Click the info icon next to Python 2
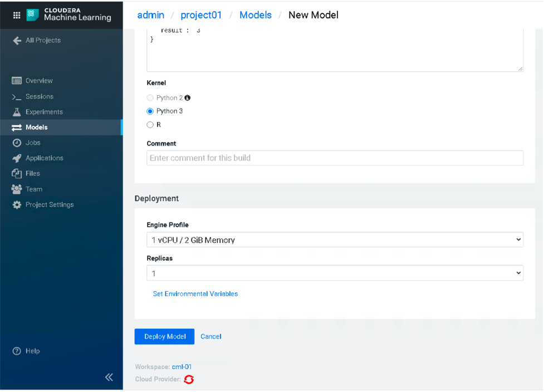Screen dimensions: 544x392 tap(187, 97)
